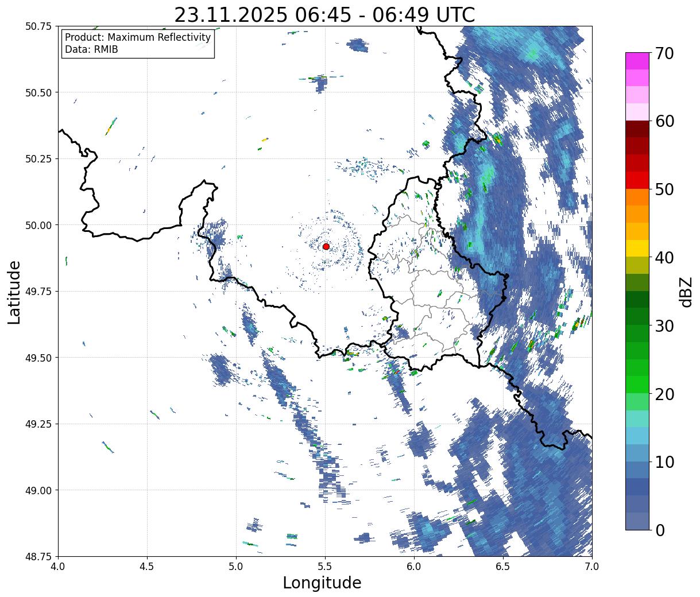700x597 pixels.
Task: Click the light green band above 20 dBZ
Action: pyautogui.click(x=637, y=385)
